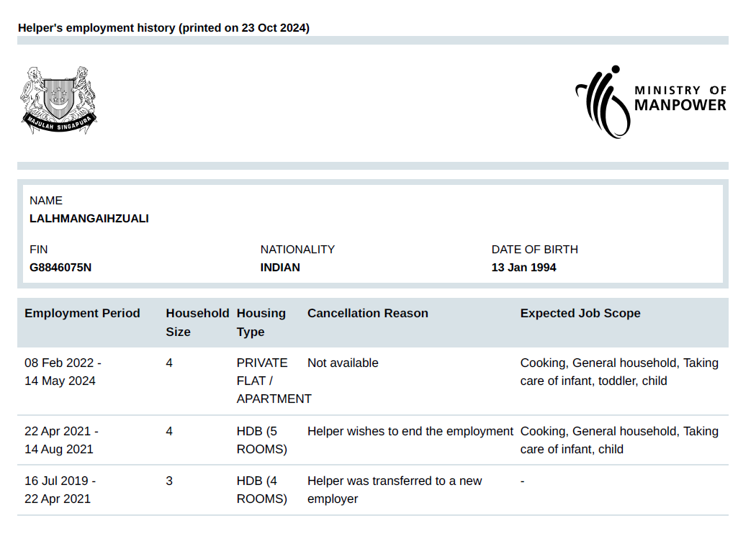This screenshot has height=559, width=756.
Task: Select period 08 Feb 2022 - 14 May 2024
Action: tap(63, 372)
